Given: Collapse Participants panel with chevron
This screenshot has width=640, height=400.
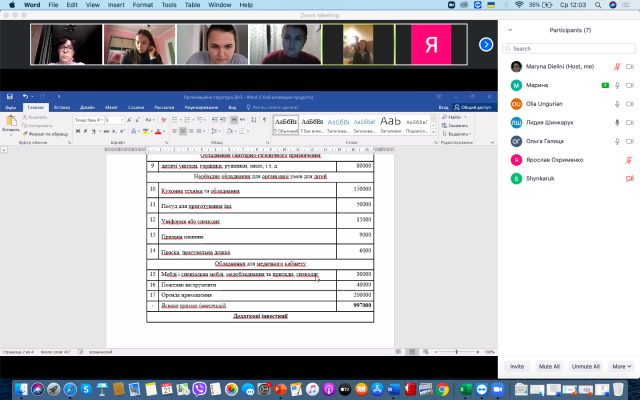Looking at the screenshot, I should (510, 30).
